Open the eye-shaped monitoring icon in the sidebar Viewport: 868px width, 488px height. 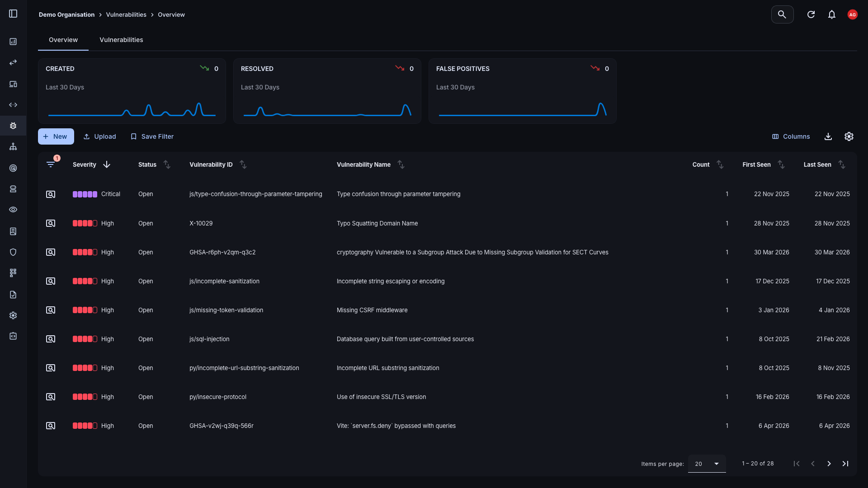(13, 210)
